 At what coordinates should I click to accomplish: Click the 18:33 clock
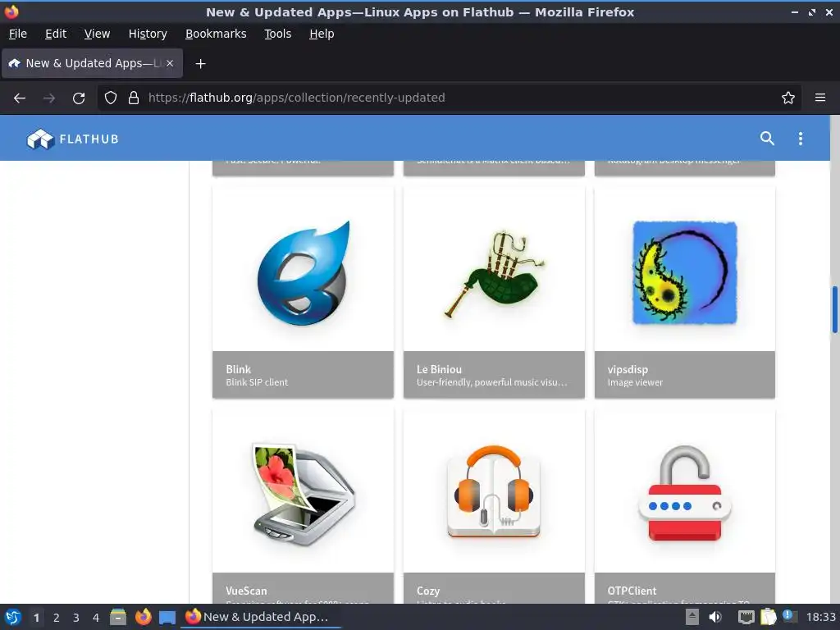820,617
